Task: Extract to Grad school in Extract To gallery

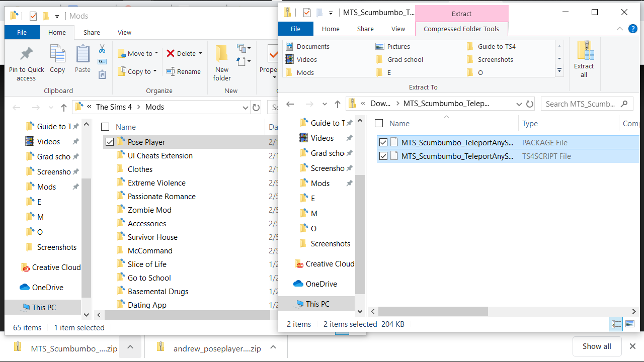Action: 399,59
